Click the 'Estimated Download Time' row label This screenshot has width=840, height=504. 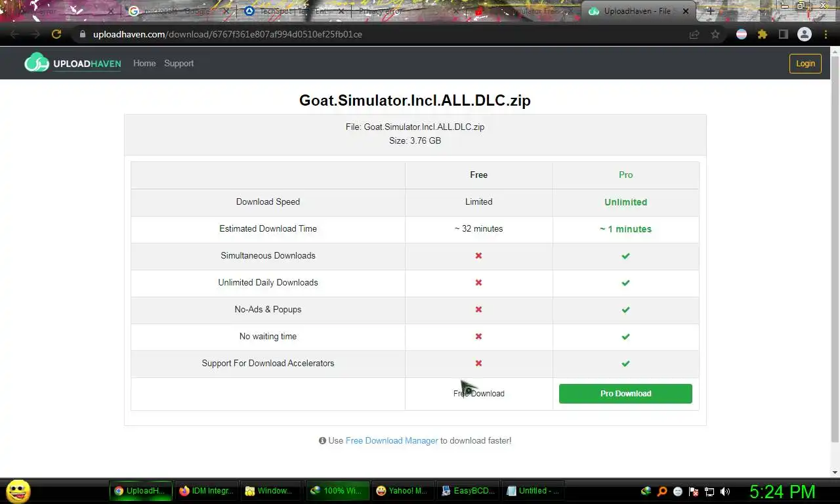268,228
